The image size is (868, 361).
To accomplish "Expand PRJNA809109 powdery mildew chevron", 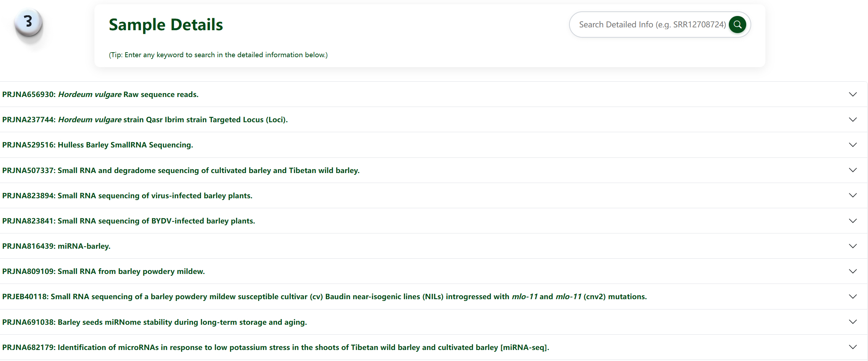I will click(853, 271).
